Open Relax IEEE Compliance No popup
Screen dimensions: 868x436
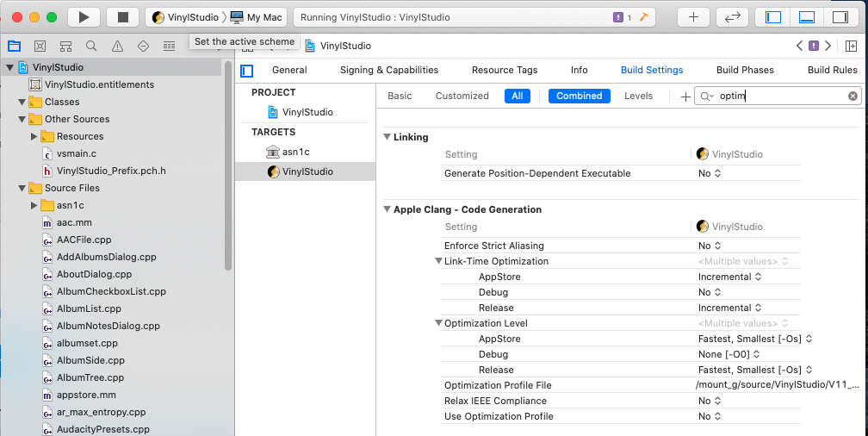coord(710,401)
